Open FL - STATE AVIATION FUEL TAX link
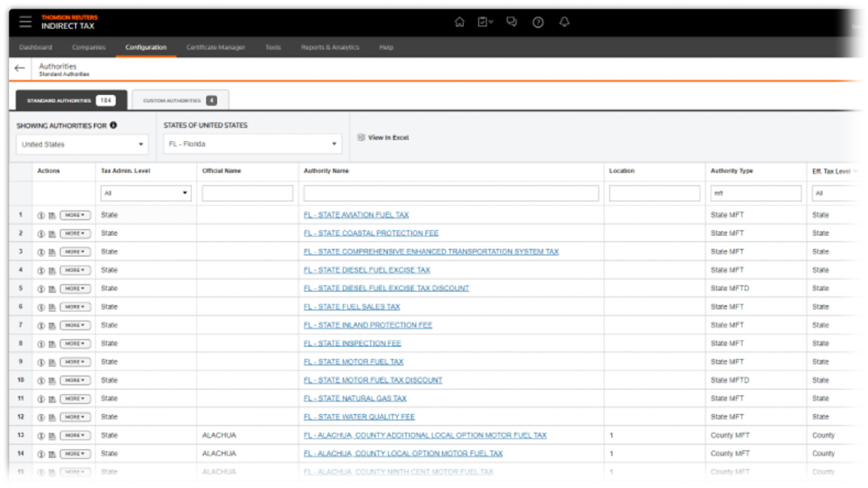This screenshot has width=868, height=488. (x=356, y=215)
